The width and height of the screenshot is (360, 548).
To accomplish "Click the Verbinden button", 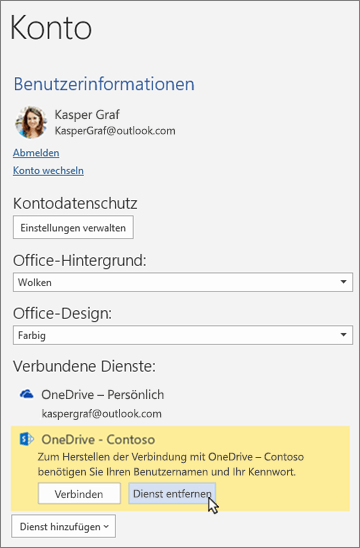I will coord(79,493).
